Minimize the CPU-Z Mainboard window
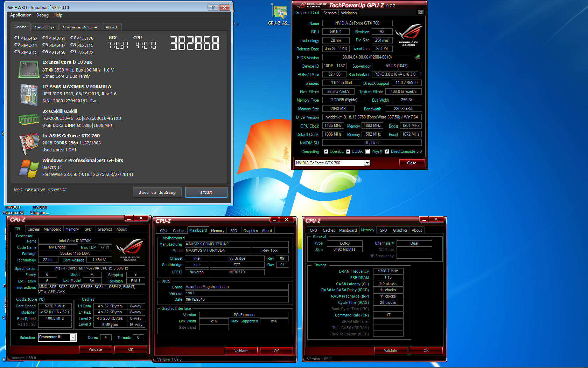 (x=274, y=220)
